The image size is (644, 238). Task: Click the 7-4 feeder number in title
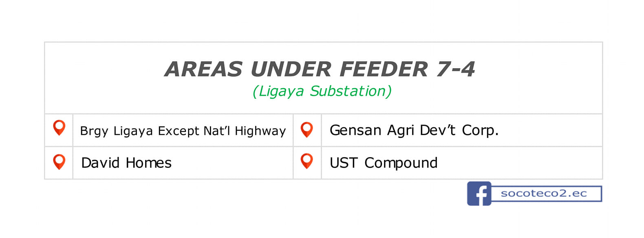456,69
